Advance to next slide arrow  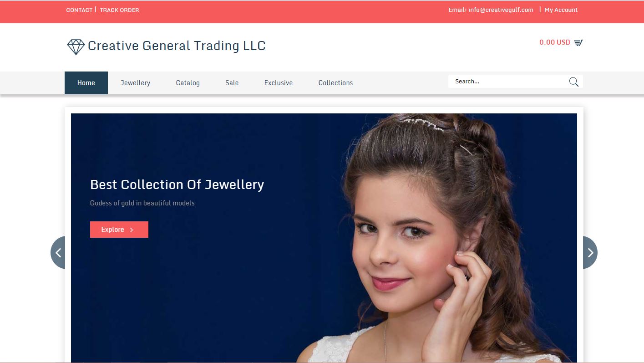click(590, 252)
